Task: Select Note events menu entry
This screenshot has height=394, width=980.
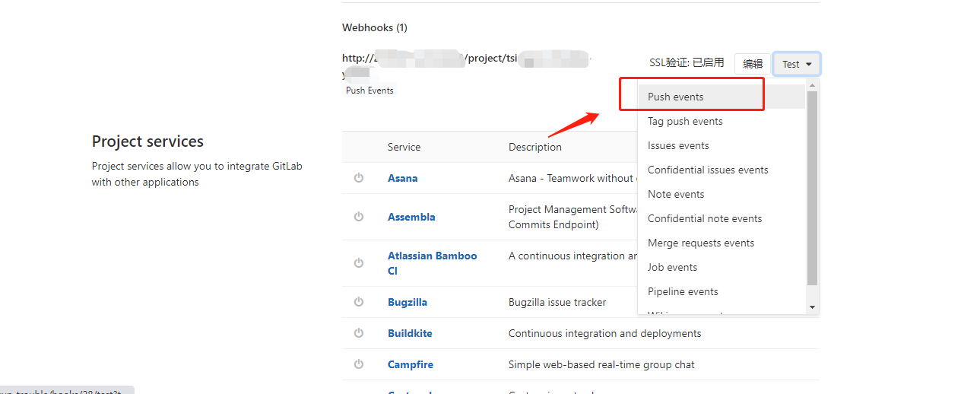Action: click(x=721, y=194)
